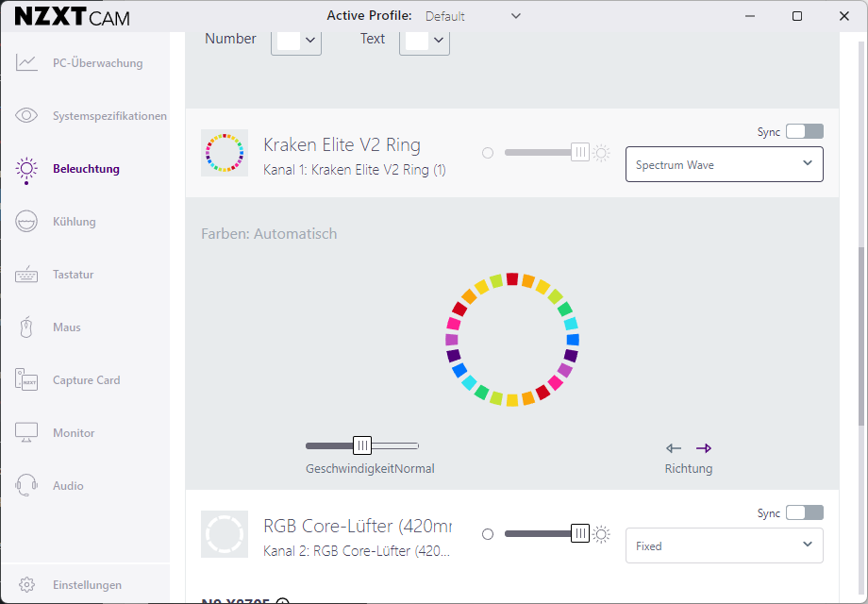This screenshot has height=604, width=868.
Task: Click the Kraken ring brightness off radio
Action: click(x=488, y=153)
